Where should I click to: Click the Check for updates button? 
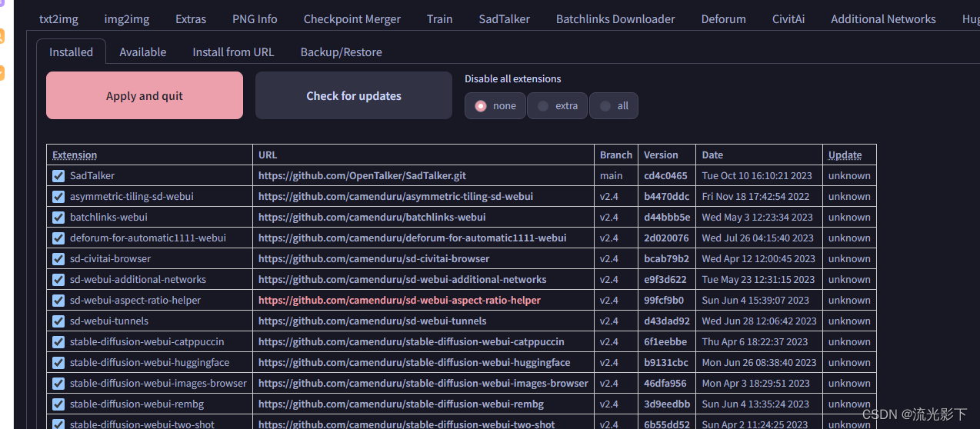(354, 96)
